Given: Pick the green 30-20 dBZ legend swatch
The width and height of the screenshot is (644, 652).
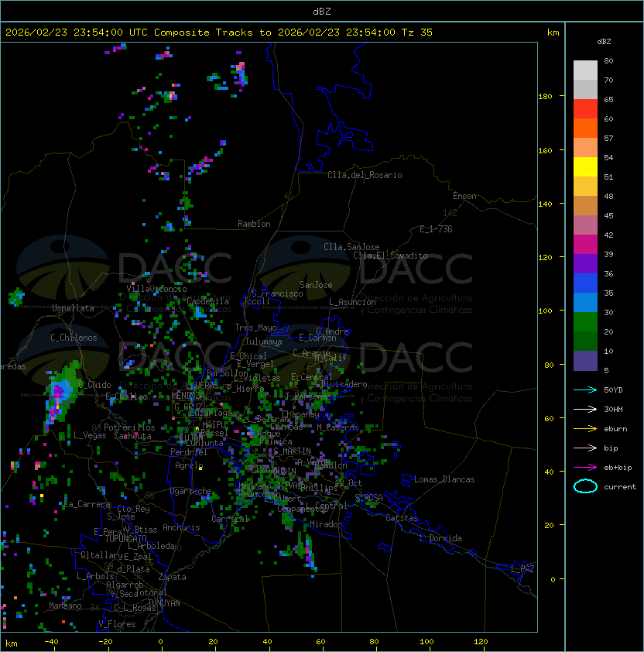Looking at the screenshot, I should (585, 322).
